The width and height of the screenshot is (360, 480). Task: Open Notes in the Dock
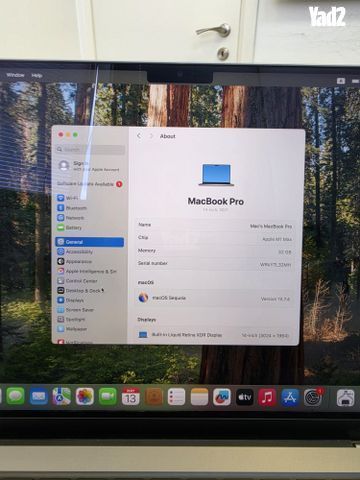[199, 397]
